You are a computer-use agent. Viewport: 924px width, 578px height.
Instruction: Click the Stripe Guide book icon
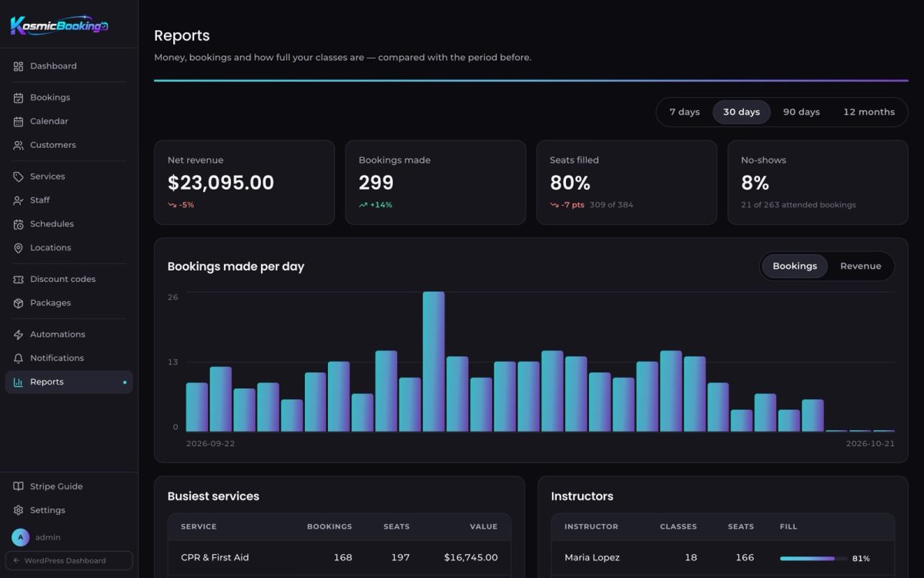(x=18, y=486)
